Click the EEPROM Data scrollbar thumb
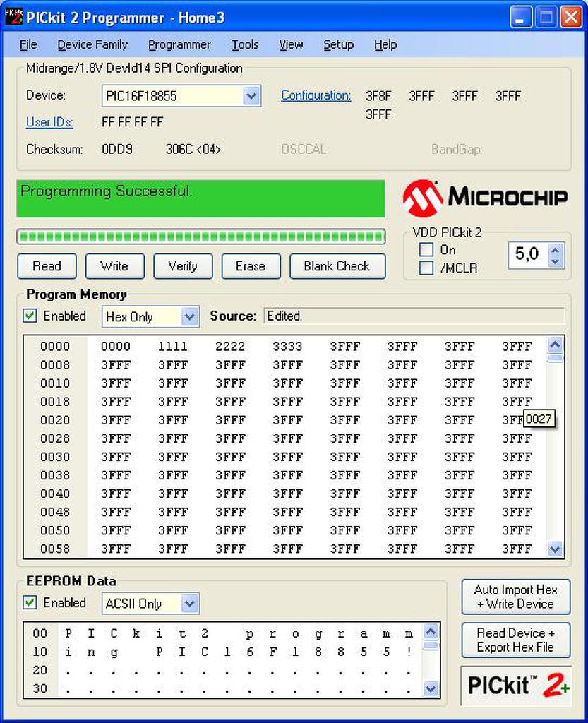The height and width of the screenshot is (723, 588). 431,645
